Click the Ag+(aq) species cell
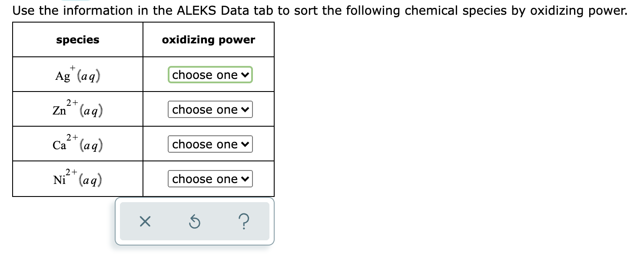The image size is (644, 262). (77, 74)
